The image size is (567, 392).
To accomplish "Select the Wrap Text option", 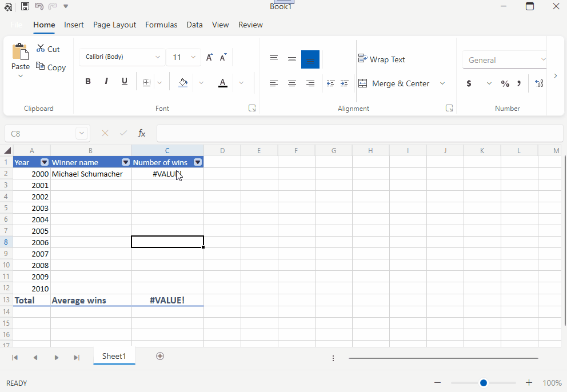I will [382, 59].
